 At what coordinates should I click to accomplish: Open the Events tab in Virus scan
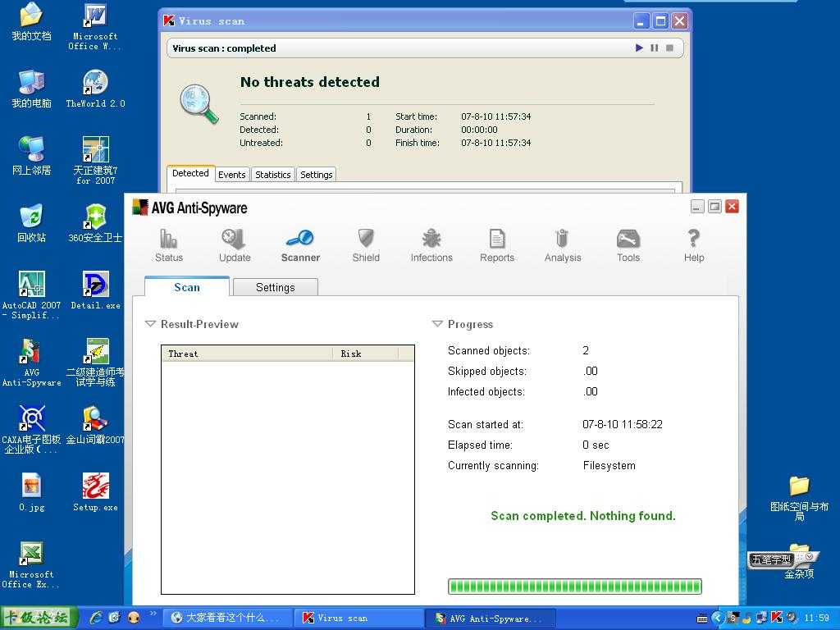[x=232, y=175]
